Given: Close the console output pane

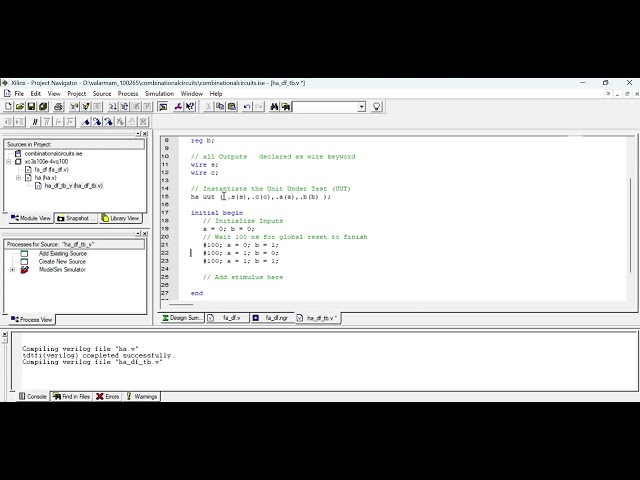Looking at the screenshot, I should (4, 334).
